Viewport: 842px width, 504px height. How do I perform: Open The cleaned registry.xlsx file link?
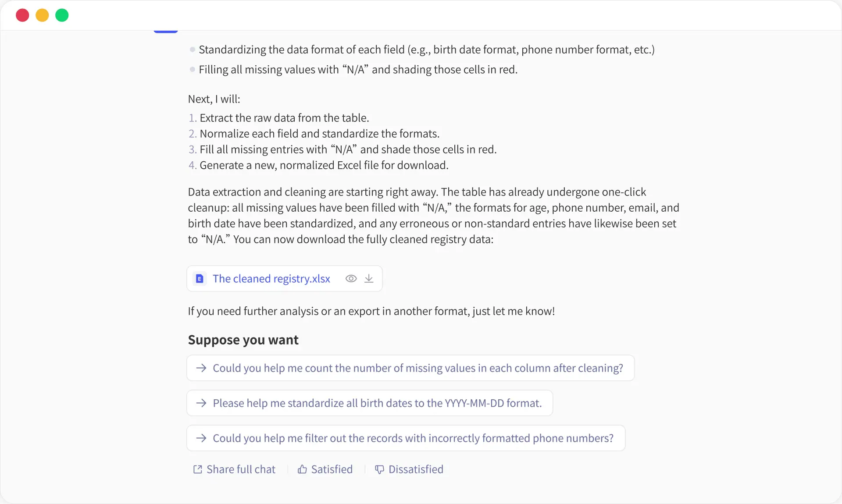[271, 279]
